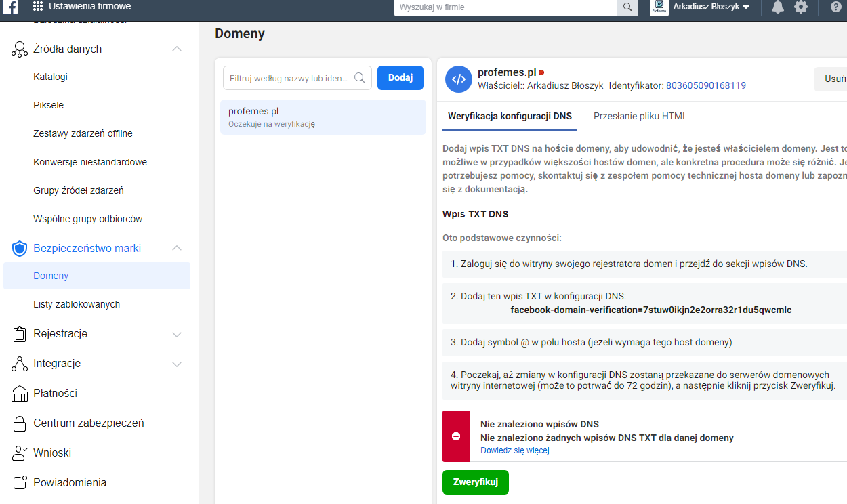This screenshot has height=504, width=847.
Task: Click the Źródła danych section icon
Action: tap(20, 49)
